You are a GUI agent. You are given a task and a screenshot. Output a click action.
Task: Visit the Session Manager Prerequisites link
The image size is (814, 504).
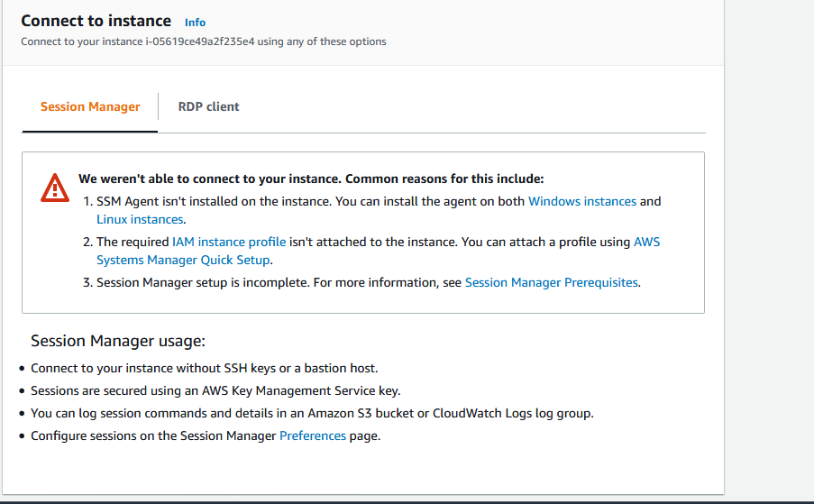coord(552,282)
